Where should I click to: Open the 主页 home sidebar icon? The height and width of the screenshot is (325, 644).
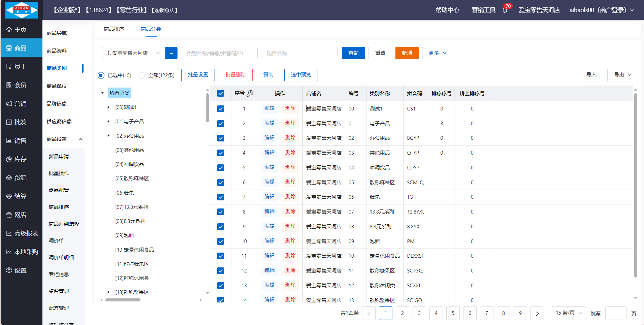point(9,30)
